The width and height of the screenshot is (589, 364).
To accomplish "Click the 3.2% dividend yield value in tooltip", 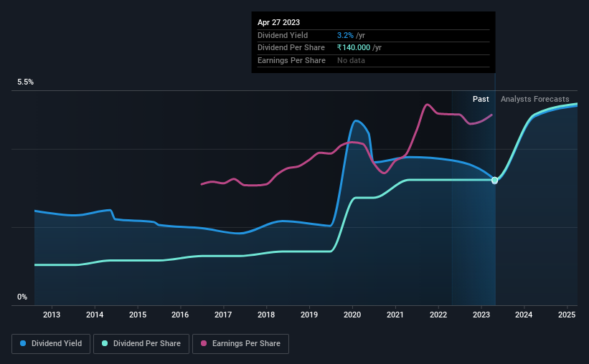I will tap(344, 35).
